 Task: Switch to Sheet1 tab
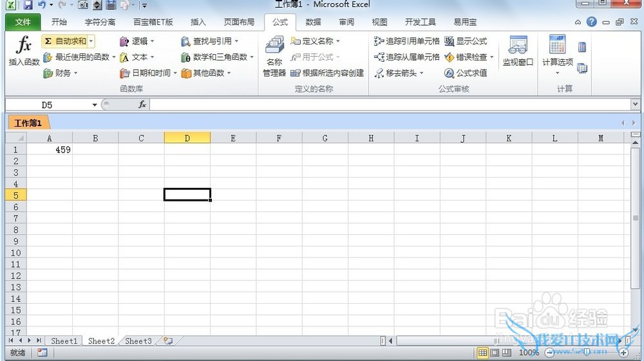coord(64,341)
